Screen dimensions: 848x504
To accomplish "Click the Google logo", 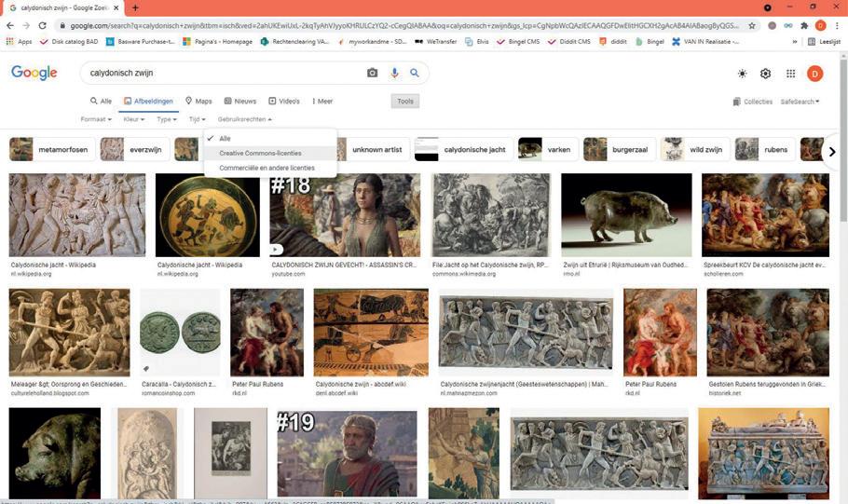I will 34,73.
